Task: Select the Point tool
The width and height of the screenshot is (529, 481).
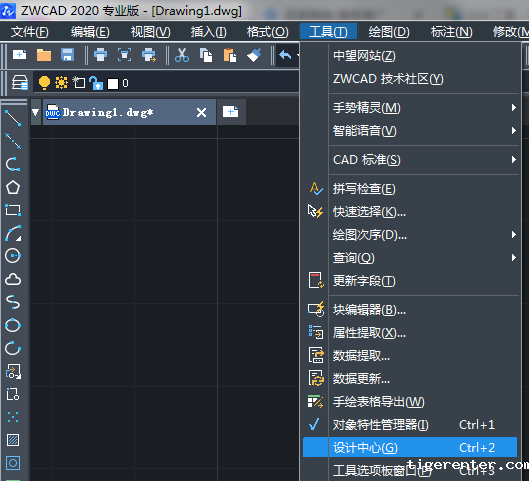Action: tap(13, 417)
